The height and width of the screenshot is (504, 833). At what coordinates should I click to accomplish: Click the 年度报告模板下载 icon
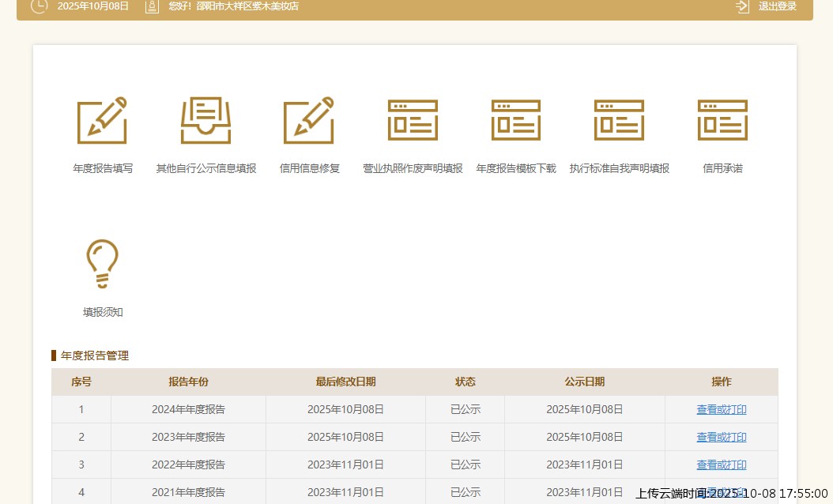(515, 121)
